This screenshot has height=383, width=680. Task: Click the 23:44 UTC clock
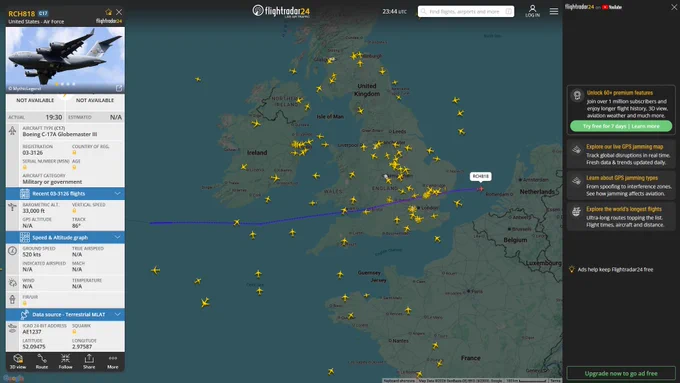click(394, 11)
